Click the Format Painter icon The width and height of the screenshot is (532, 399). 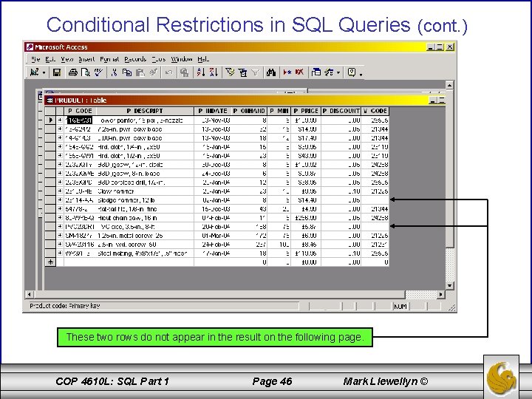[x=153, y=72]
